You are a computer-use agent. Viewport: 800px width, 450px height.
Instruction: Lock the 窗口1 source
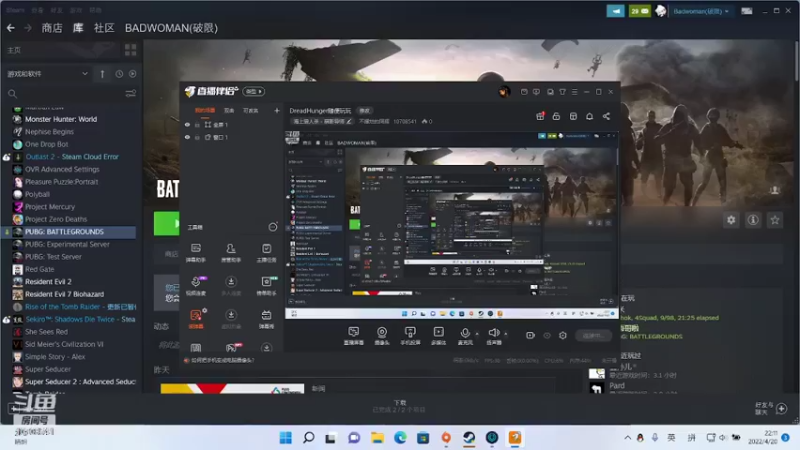(197, 137)
